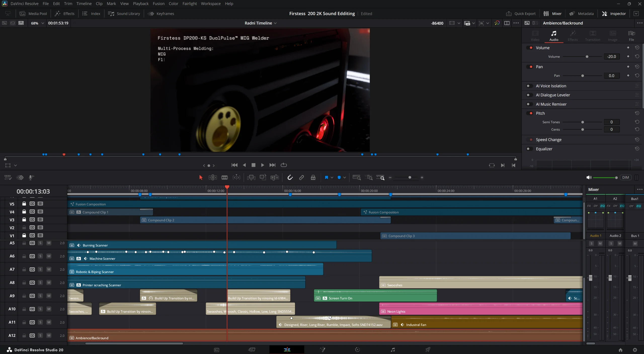
Task: Open the Color page icon
Action: point(357,350)
